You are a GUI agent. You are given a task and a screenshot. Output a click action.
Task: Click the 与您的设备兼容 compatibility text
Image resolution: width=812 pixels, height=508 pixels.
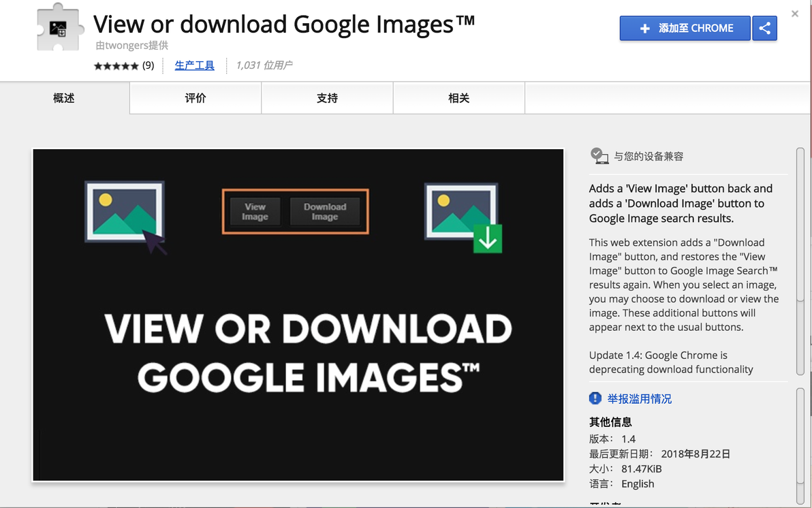pyautogui.click(x=649, y=157)
